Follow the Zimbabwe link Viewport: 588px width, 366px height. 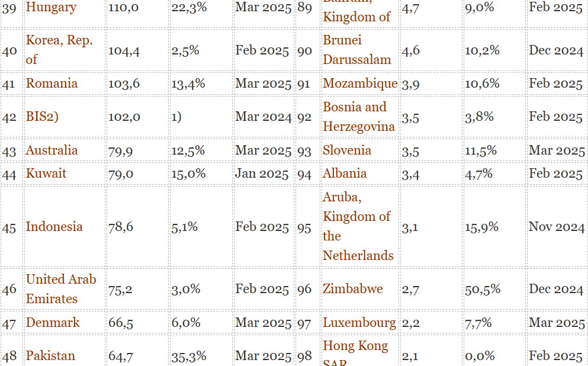pos(353,289)
